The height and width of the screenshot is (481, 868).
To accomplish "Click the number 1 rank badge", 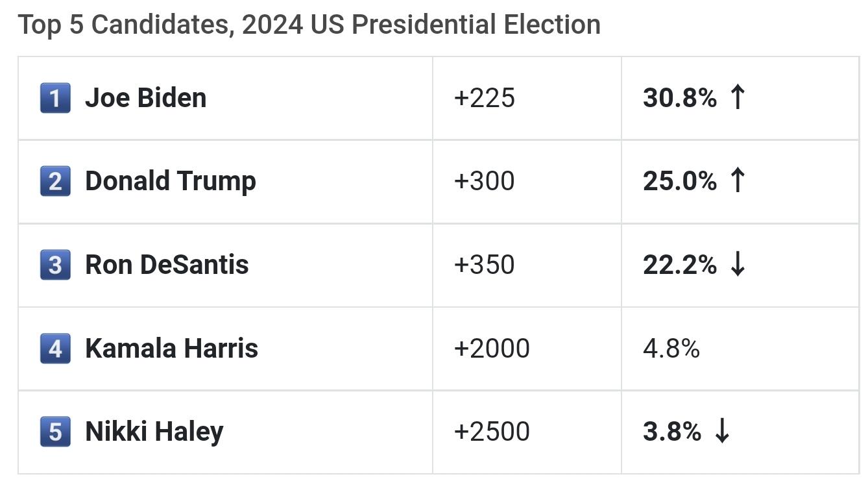I will pos(55,98).
